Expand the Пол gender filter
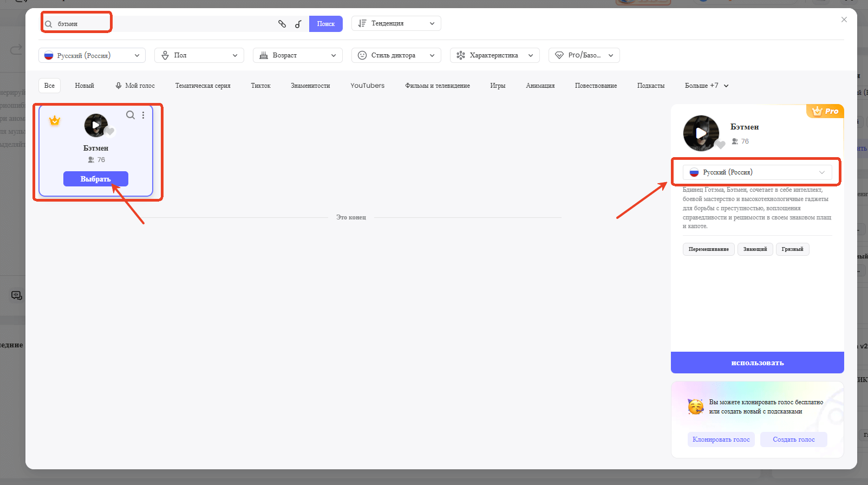The width and height of the screenshot is (868, 485). pyautogui.click(x=199, y=55)
